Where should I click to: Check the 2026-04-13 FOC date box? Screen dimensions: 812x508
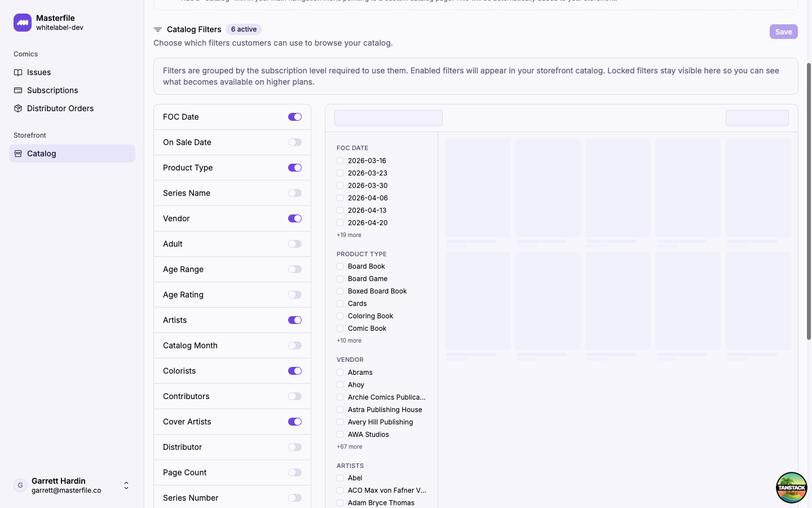click(340, 211)
